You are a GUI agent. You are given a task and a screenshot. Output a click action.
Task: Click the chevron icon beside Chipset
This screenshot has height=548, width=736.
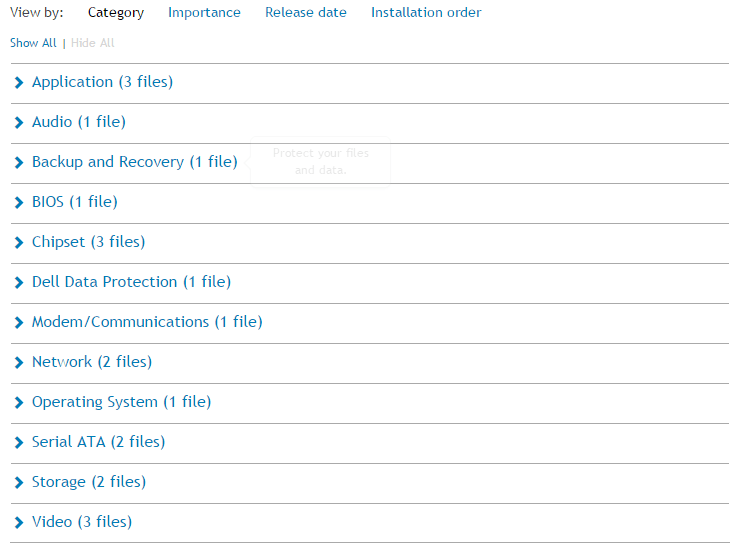[19, 242]
